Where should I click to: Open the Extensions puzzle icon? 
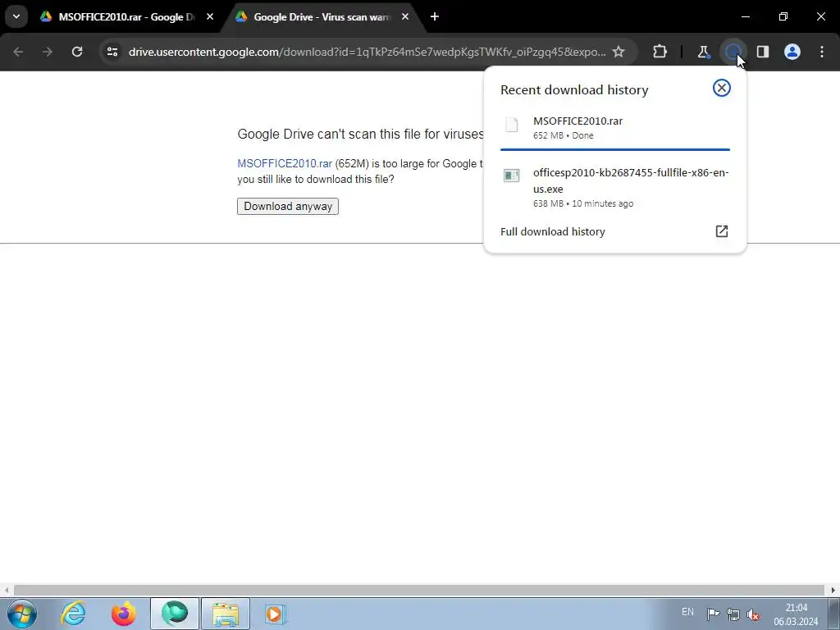pyautogui.click(x=660, y=52)
